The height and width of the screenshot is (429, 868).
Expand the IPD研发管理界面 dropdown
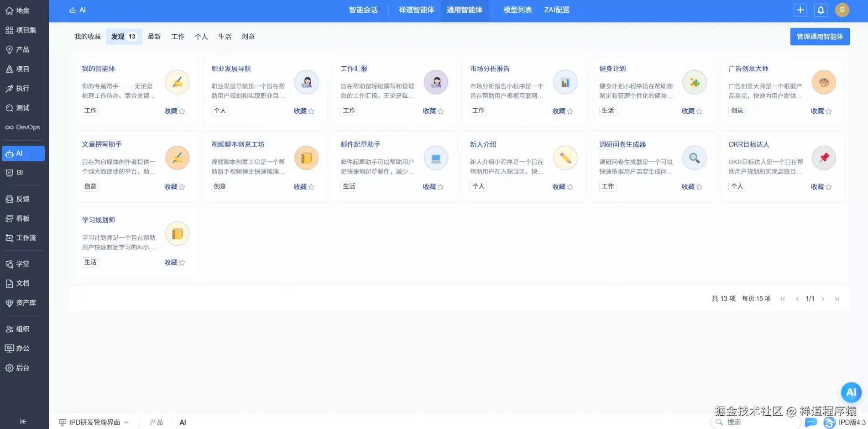click(127, 422)
